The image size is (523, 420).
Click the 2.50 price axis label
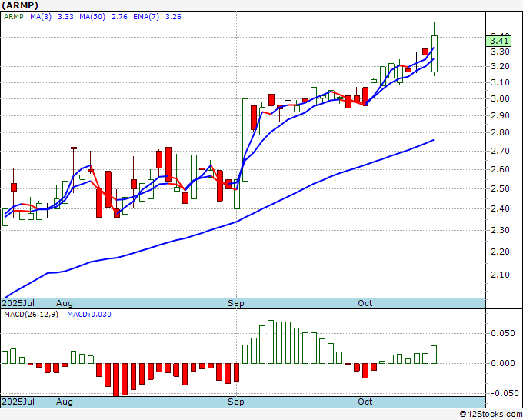point(501,188)
